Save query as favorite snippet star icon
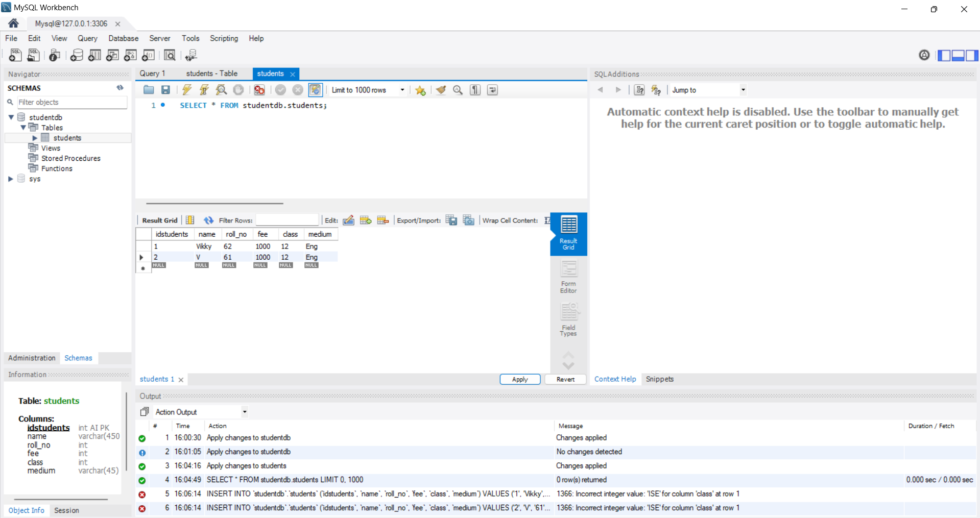 click(420, 90)
